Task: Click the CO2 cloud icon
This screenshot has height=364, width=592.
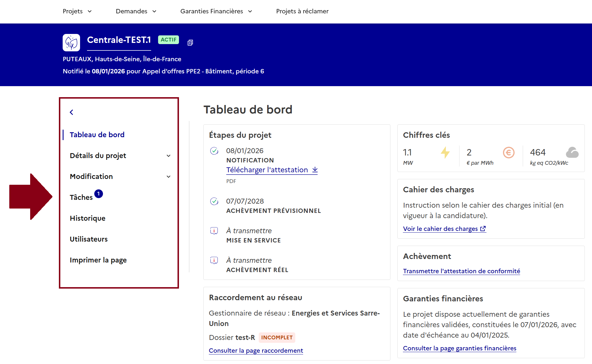Action: [x=572, y=153]
